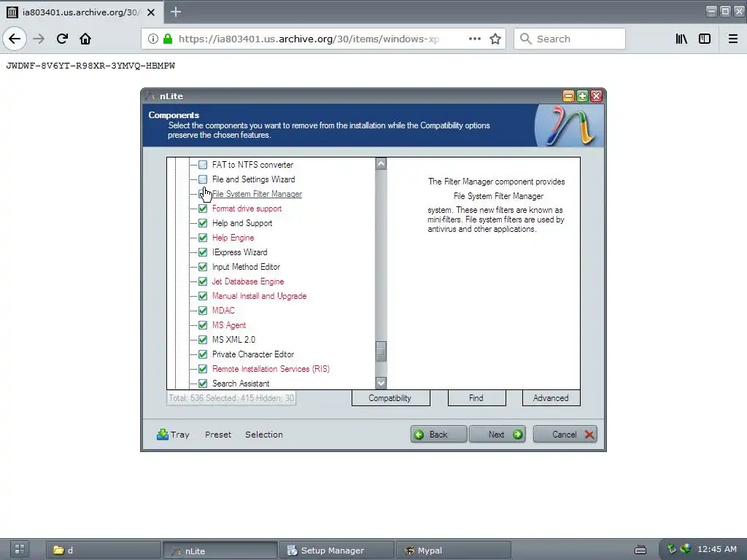
Task: Select File System Filter Manager item
Action: click(x=257, y=194)
